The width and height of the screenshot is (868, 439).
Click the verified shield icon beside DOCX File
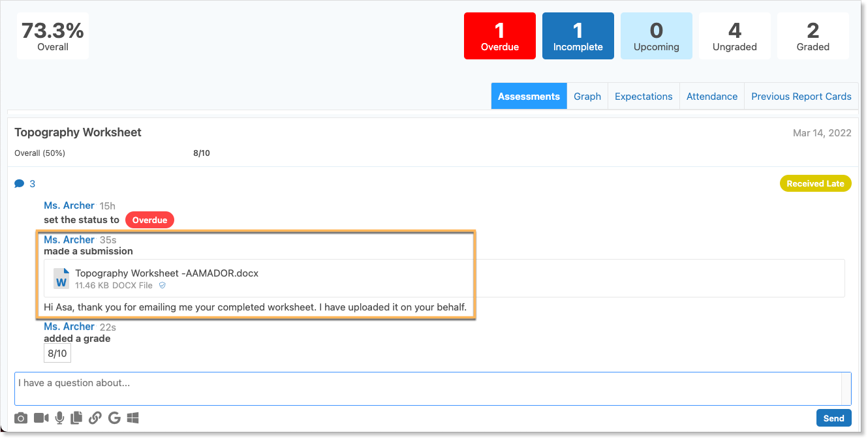(x=163, y=285)
